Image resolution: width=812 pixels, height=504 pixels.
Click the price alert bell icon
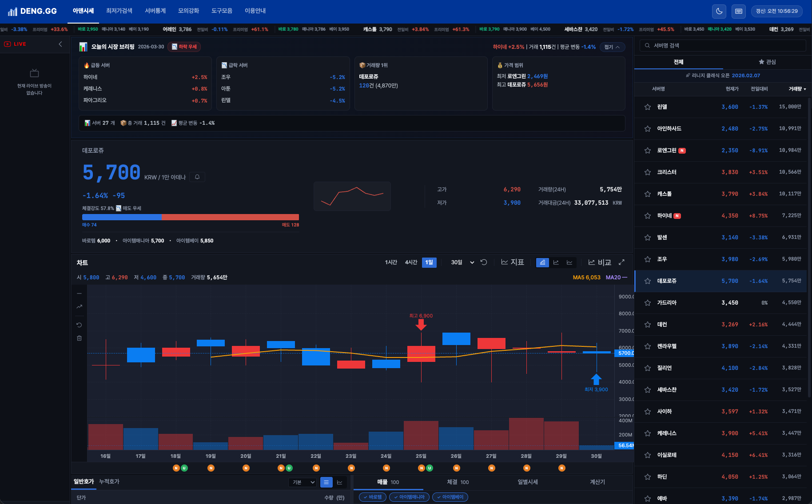pos(197,177)
